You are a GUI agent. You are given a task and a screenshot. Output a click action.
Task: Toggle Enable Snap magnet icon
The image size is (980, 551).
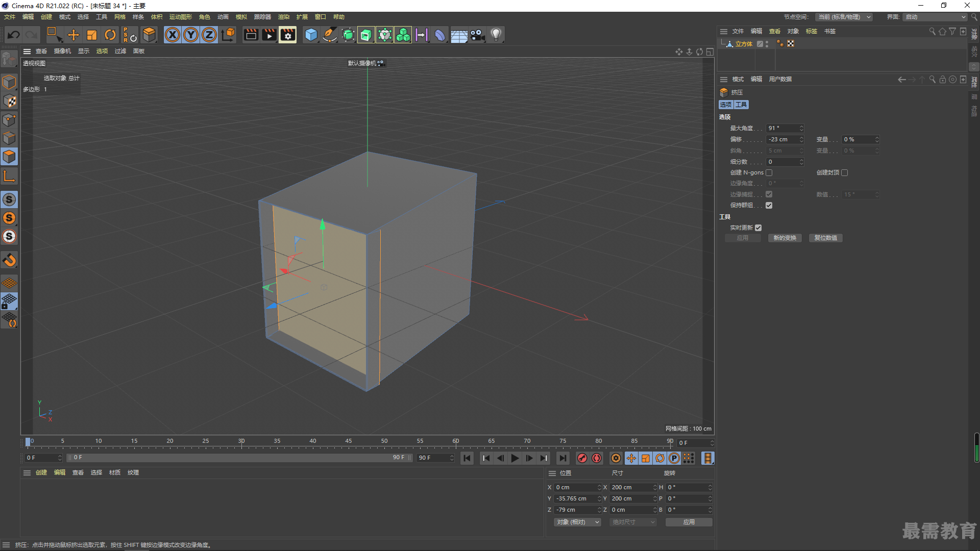coord(9,260)
